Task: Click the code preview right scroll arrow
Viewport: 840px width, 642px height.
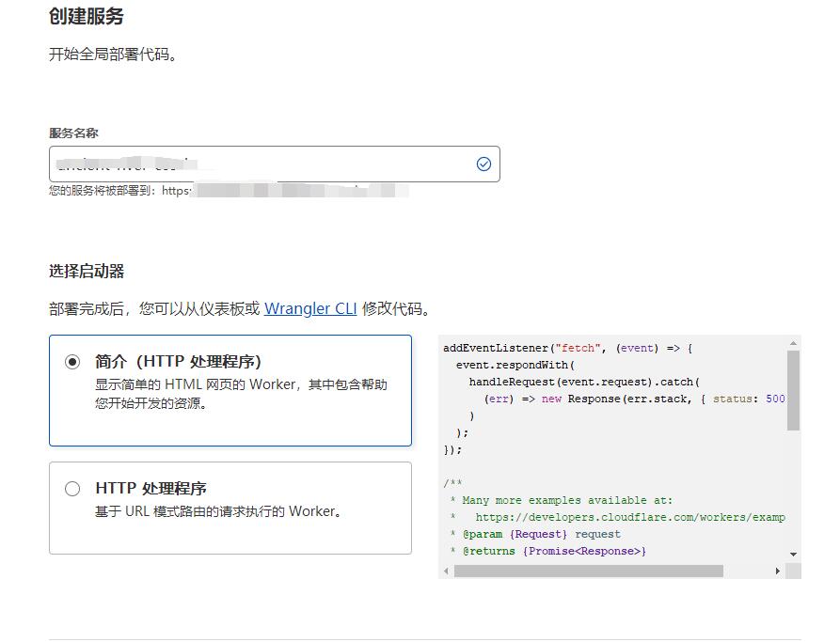Action: coord(777,571)
